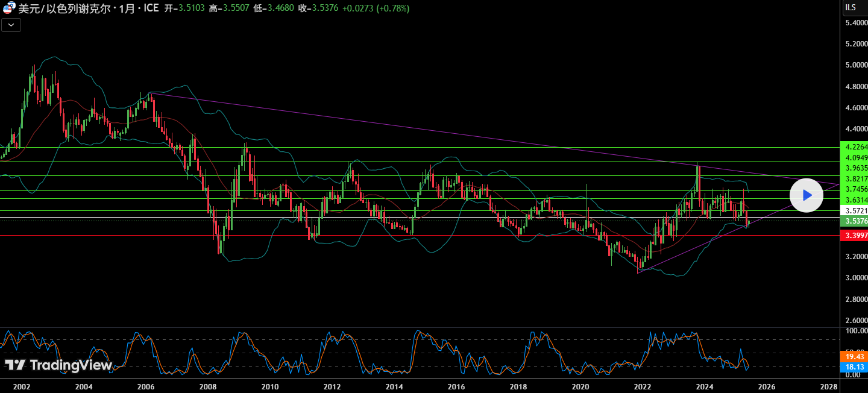Open the ILS currency selector
Viewport: 868px width, 393px height.
[851, 8]
